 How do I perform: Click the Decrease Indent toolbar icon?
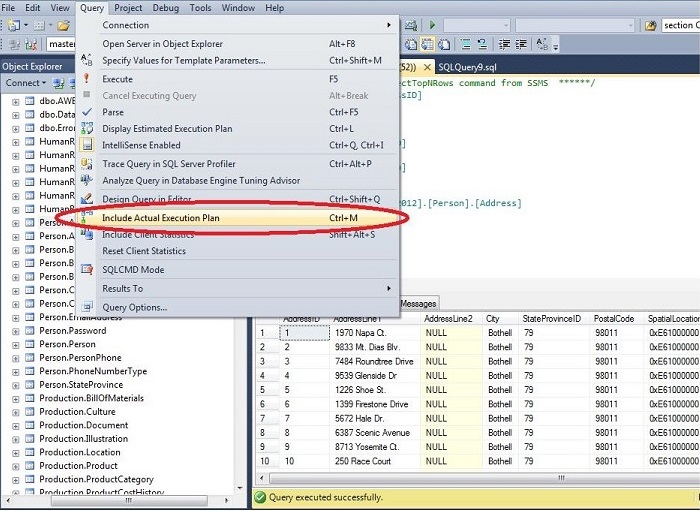tap(504, 44)
